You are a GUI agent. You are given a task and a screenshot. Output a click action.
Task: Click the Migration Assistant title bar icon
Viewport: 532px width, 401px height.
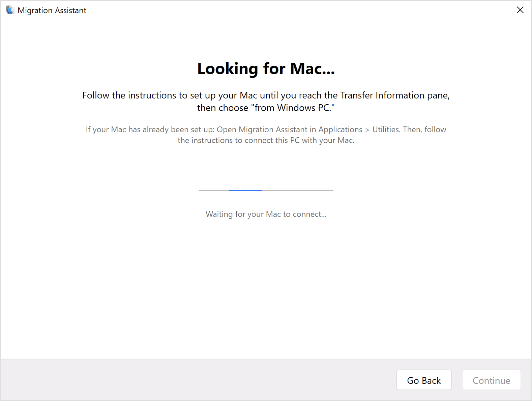click(x=10, y=10)
